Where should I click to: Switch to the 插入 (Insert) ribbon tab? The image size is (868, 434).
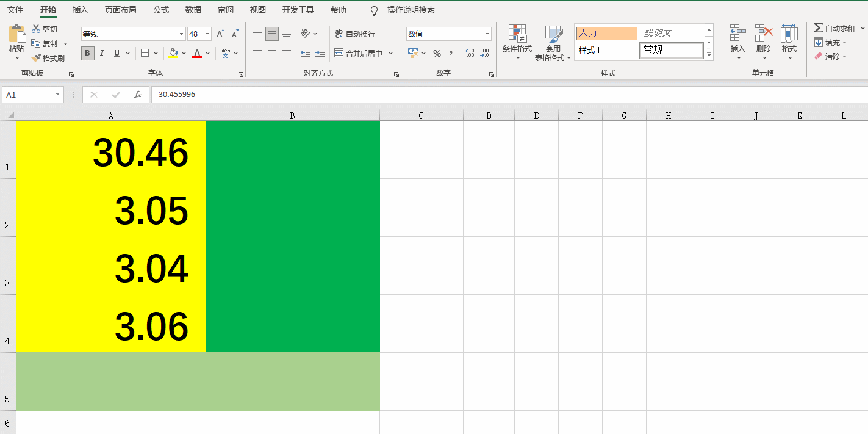coord(80,10)
